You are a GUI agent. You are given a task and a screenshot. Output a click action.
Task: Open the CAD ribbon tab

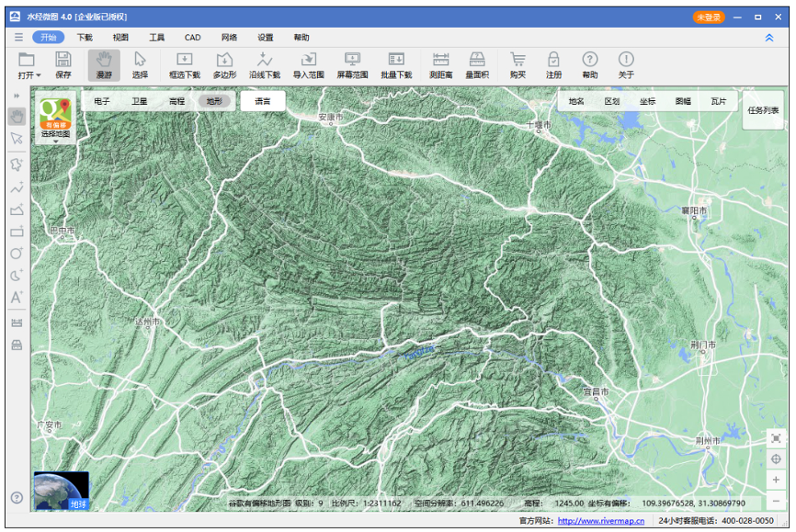(192, 38)
